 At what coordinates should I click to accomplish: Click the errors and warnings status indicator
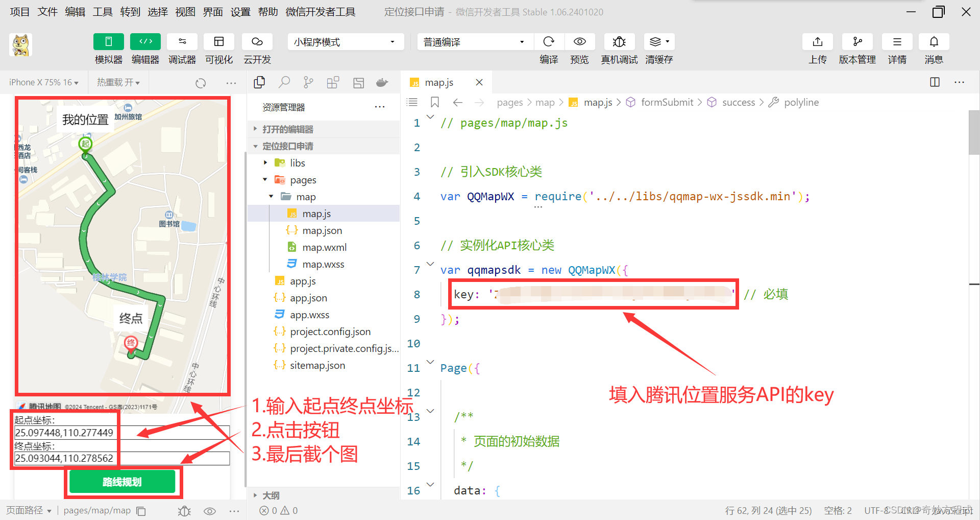point(278,510)
